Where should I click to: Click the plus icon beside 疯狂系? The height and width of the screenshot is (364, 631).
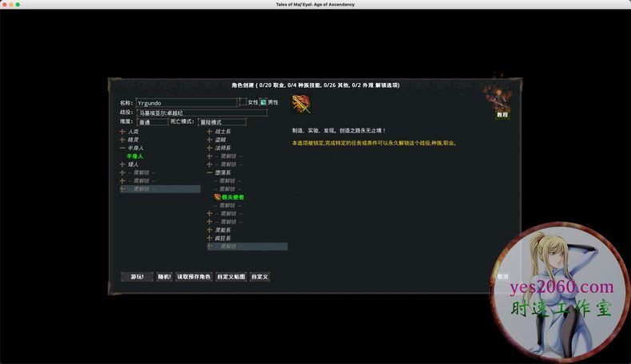tap(209, 238)
